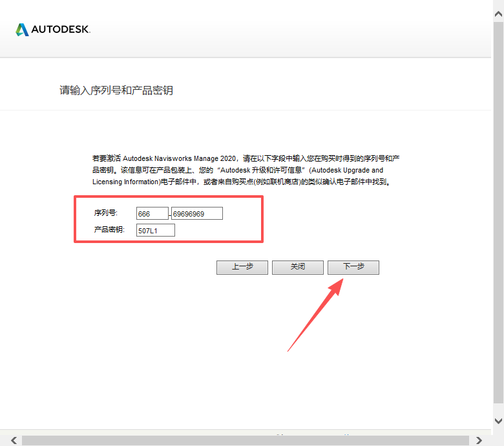Screen dimensions: 504x446
Task: Focus the product key field showing 507L1
Action: 156,230
